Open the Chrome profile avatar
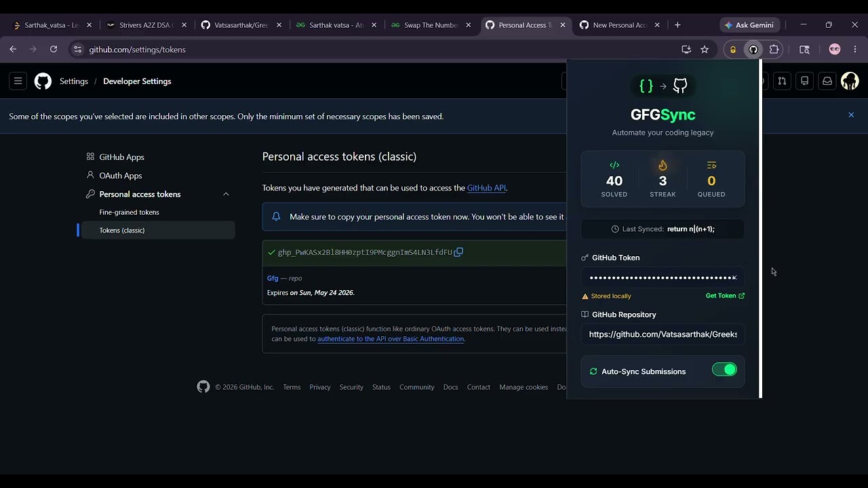Viewport: 868px width, 488px height. coord(835,49)
